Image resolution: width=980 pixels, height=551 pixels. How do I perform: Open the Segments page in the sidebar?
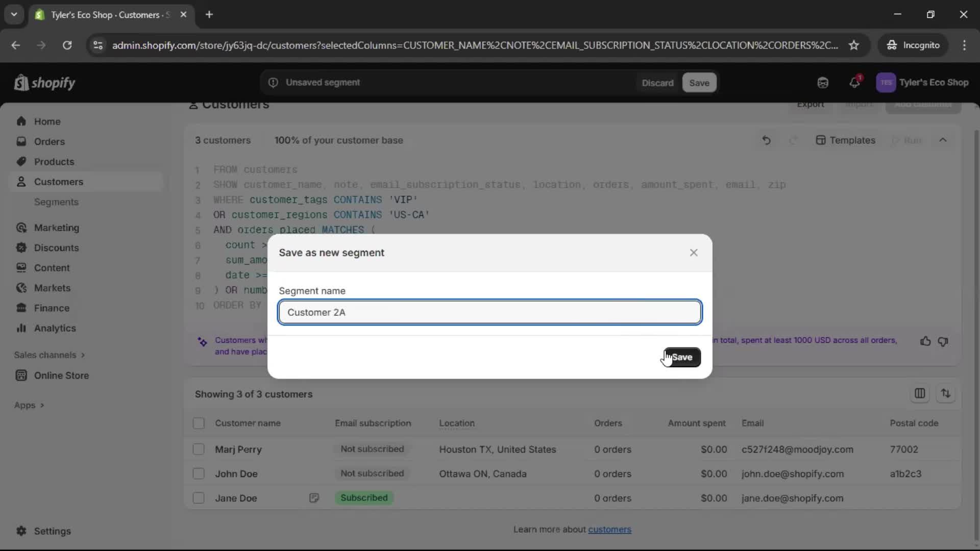(57, 202)
